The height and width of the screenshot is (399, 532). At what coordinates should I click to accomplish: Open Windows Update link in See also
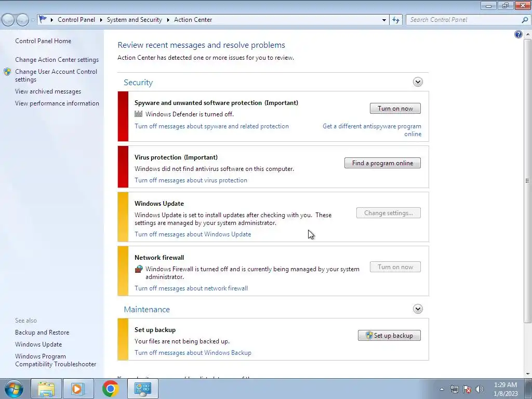pyautogui.click(x=38, y=344)
